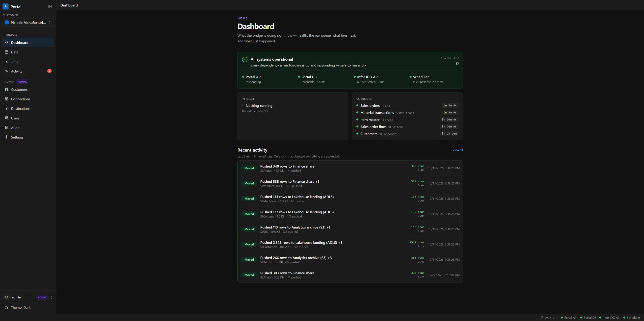The image size is (644, 321).
Task: Collapse the sidebar with the panel icon
Action: pyautogui.click(x=50, y=7)
